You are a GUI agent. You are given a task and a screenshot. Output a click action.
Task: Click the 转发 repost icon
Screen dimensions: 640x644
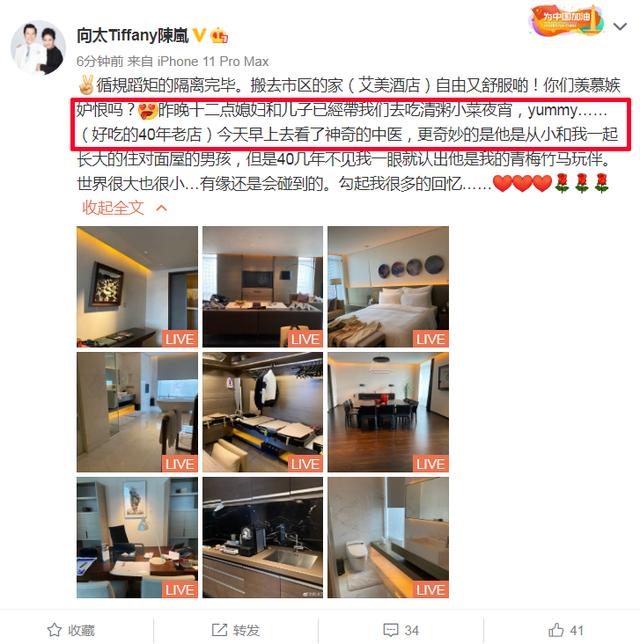(x=235, y=630)
